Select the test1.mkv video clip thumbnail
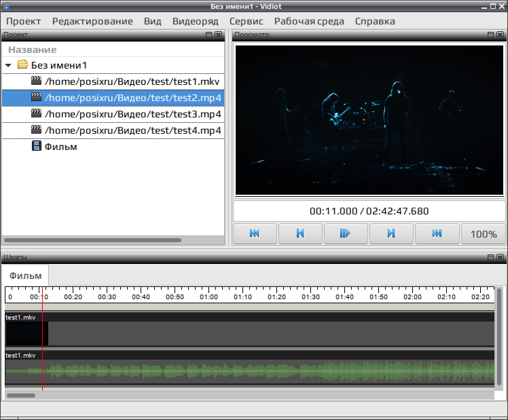The image size is (508, 420). 27,334
